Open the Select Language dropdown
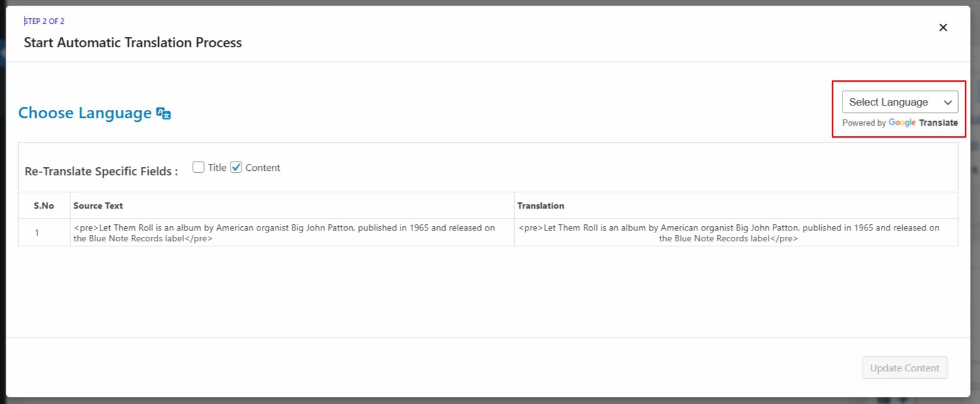This screenshot has height=404, width=980. (x=899, y=102)
